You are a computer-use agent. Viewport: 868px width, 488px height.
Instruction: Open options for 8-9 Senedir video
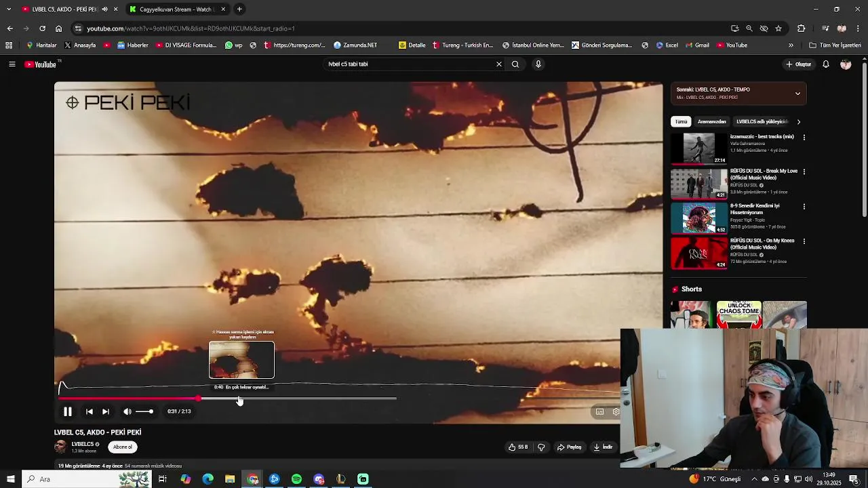coord(804,207)
